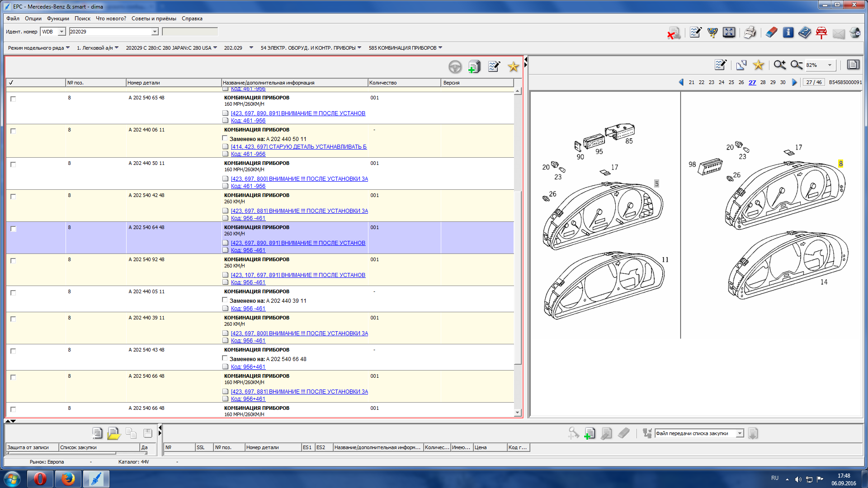Click the position 5 callout in the illustration
Screen dimensions: 868x488
pyautogui.click(x=657, y=183)
